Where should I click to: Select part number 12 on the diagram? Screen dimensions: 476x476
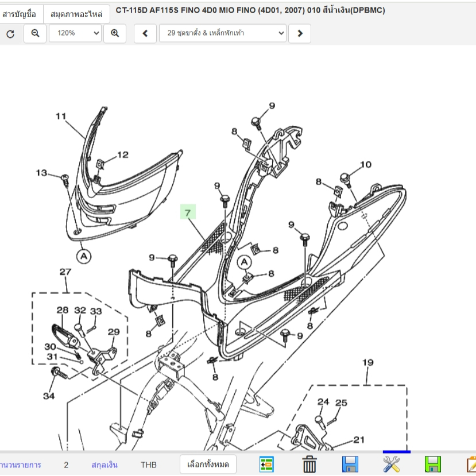click(x=123, y=155)
